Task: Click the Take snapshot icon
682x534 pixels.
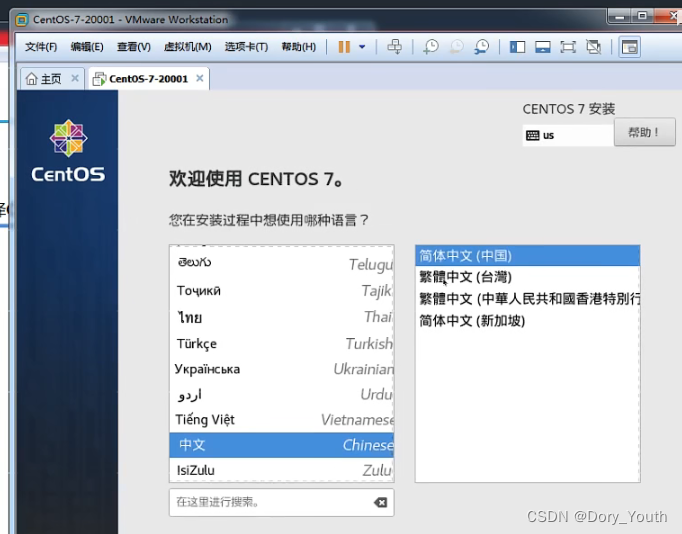Action: coord(431,47)
